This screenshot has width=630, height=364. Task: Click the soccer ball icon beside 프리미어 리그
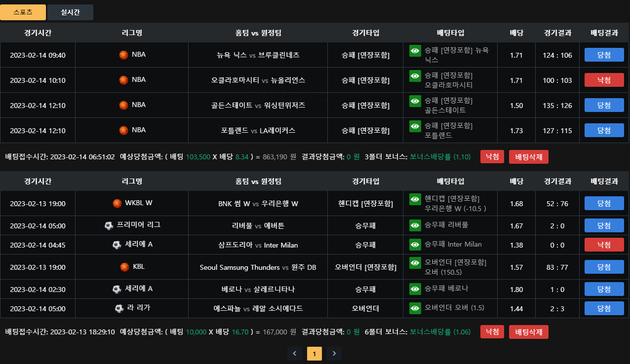(x=109, y=225)
